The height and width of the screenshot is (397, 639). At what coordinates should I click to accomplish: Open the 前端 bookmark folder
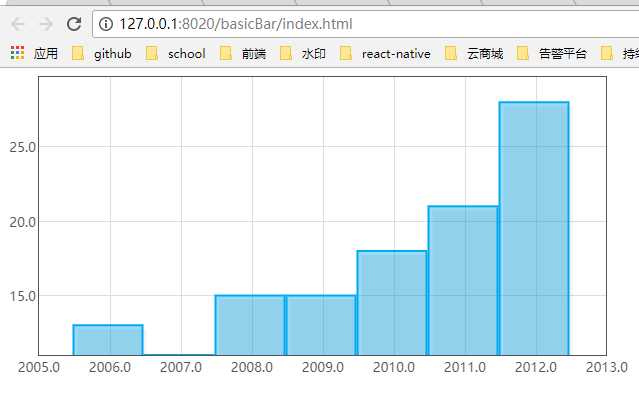(243, 53)
